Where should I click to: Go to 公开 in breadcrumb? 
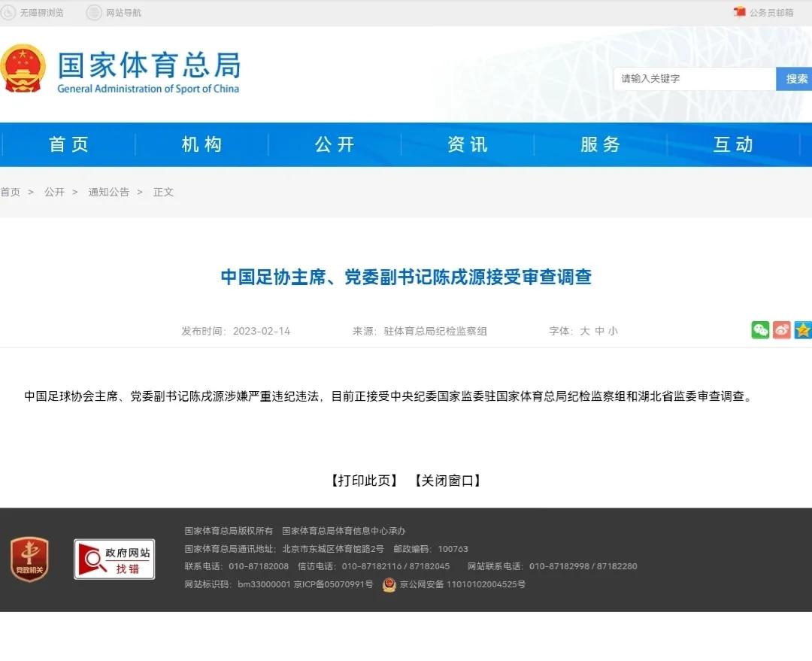click(x=54, y=193)
